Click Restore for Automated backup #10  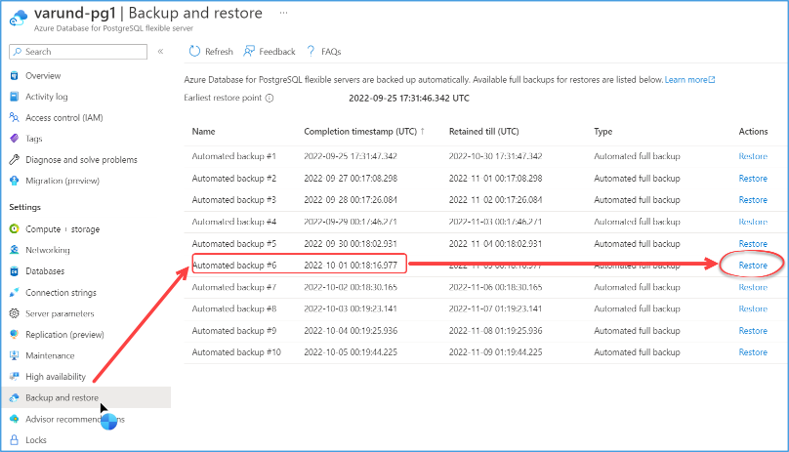click(753, 352)
